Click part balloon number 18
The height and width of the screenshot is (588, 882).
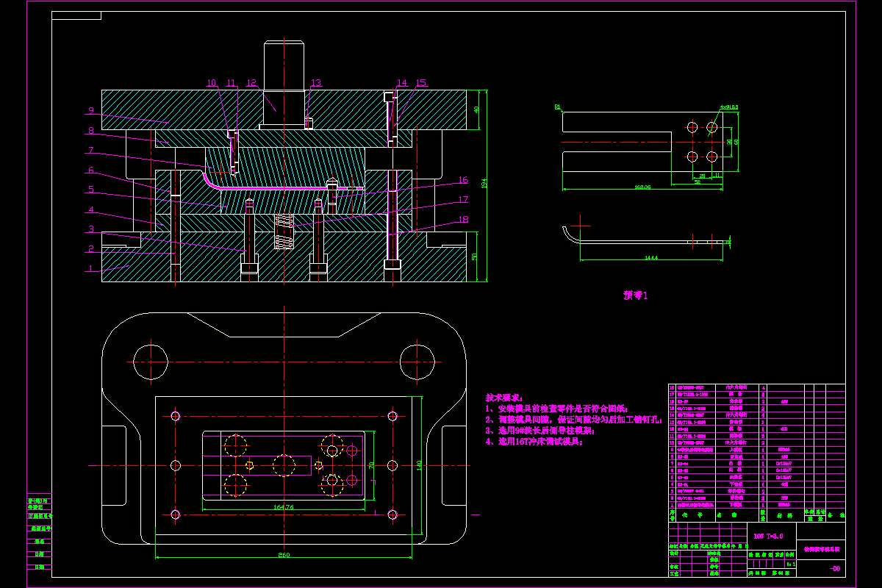[x=463, y=219]
